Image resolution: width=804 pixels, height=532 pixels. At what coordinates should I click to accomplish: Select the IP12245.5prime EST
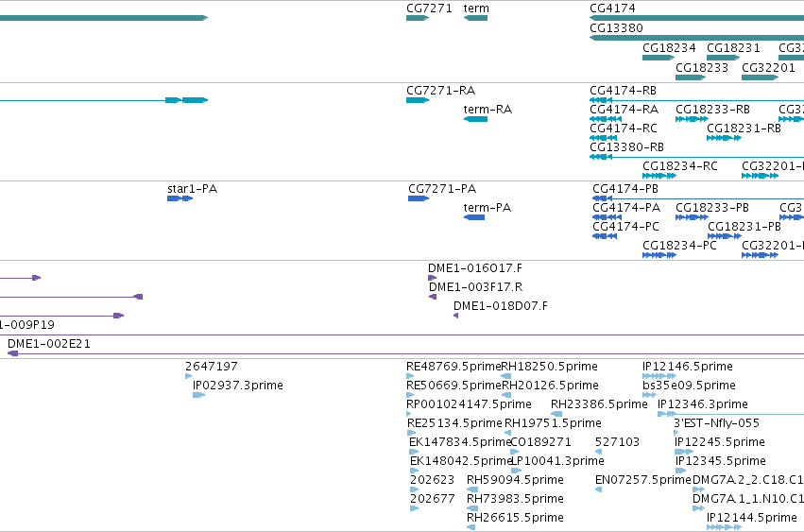pyautogui.click(x=683, y=452)
